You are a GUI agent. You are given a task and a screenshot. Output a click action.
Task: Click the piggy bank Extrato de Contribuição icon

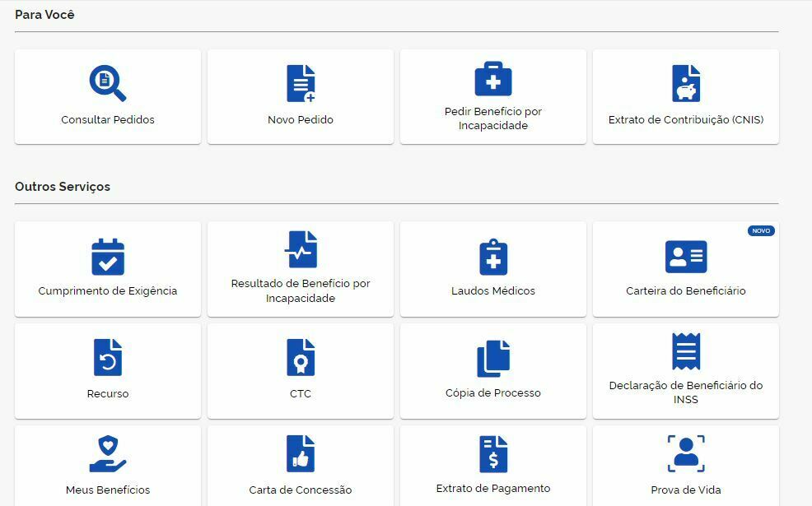(x=685, y=83)
